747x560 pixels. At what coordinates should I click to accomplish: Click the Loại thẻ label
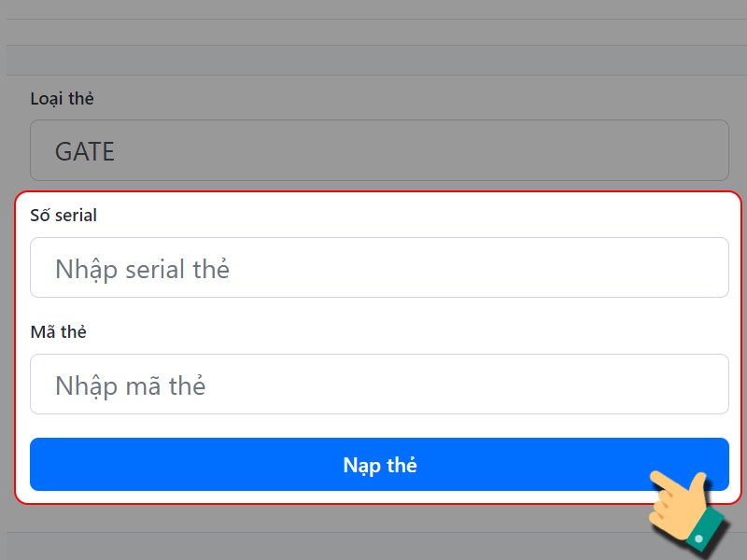pyautogui.click(x=62, y=99)
